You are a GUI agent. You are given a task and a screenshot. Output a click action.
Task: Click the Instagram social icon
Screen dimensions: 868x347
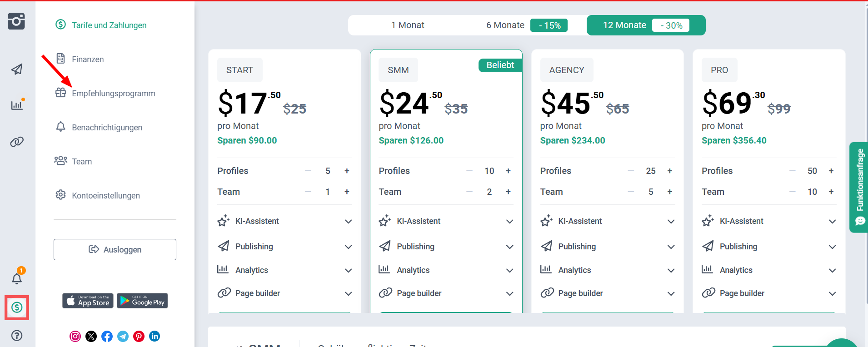75,336
